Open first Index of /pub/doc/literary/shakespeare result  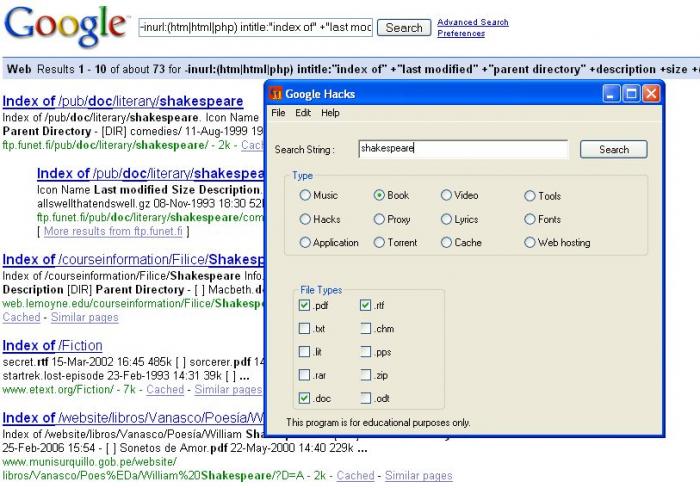(x=123, y=101)
